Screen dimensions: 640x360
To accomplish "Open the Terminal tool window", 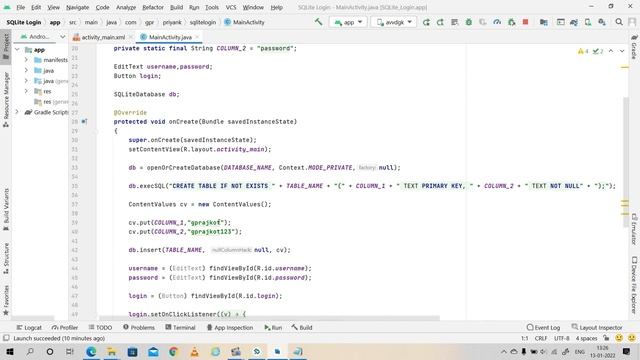I will pos(180,327).
